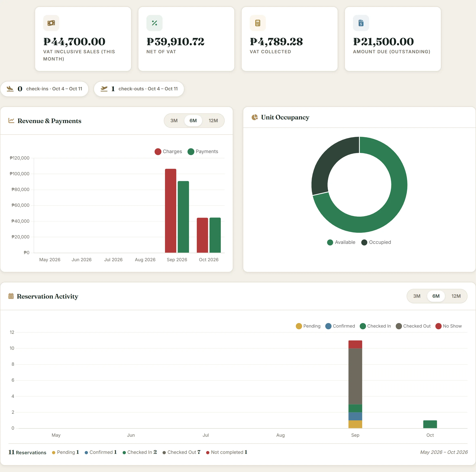Open the check-ins Oct 4 – Oct 11 pill
Image resolution: width=476 pixels, height=472 pixels.
(44, 89)
